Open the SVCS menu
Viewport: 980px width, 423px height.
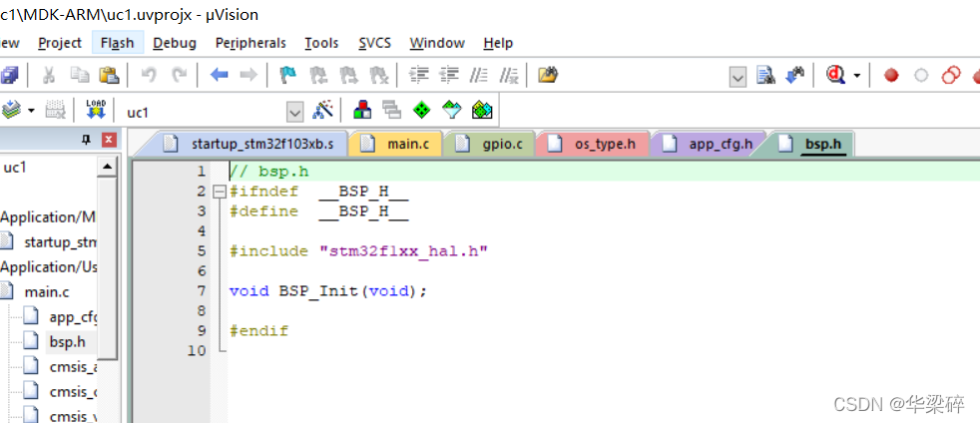pyautogui.click(x=374, y=43)
